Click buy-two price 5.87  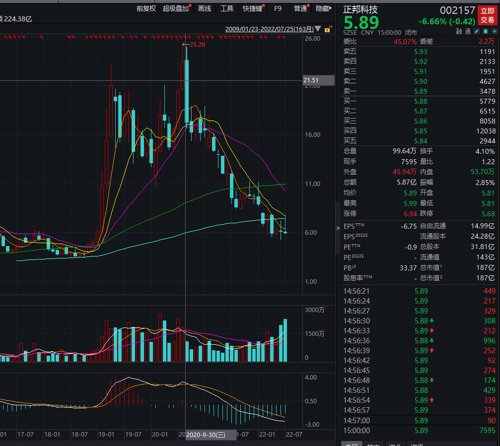tap(420, 111)
